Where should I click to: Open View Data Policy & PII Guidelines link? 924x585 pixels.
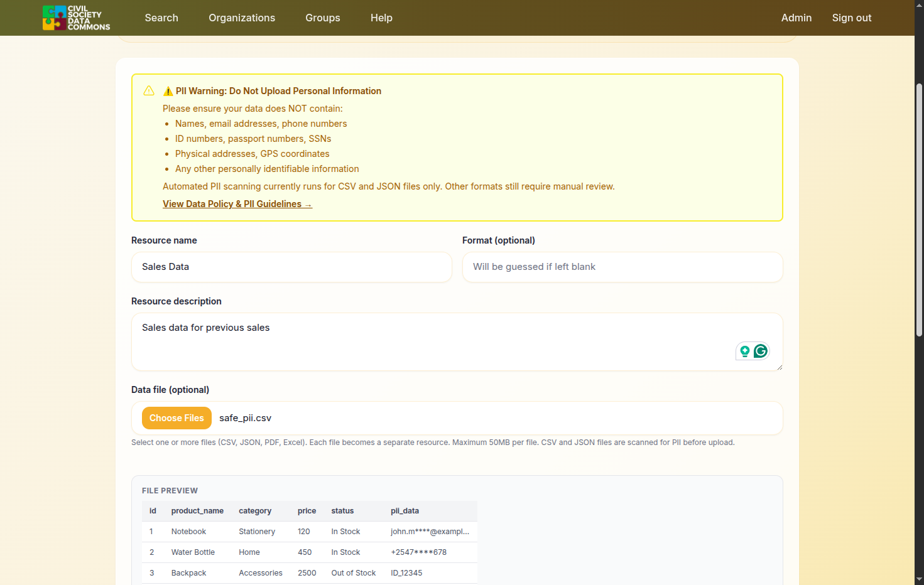237,204
